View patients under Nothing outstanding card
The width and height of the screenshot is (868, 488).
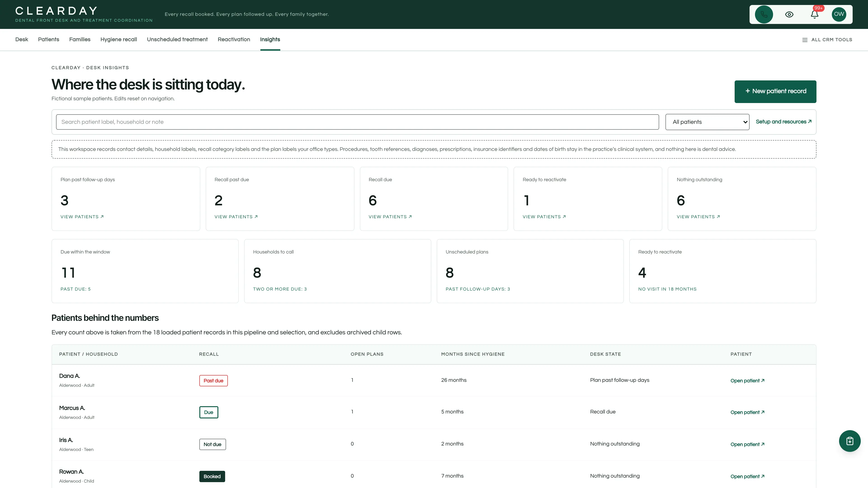point(698,217)
